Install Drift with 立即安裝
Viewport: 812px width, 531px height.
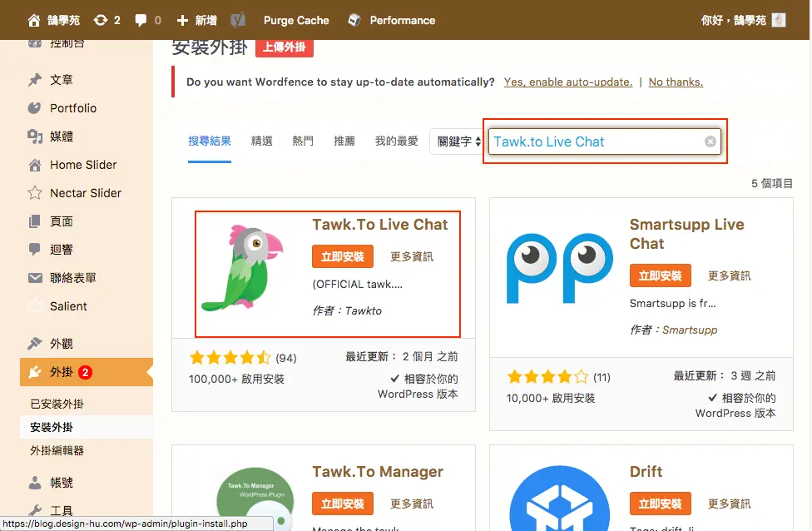661,504
